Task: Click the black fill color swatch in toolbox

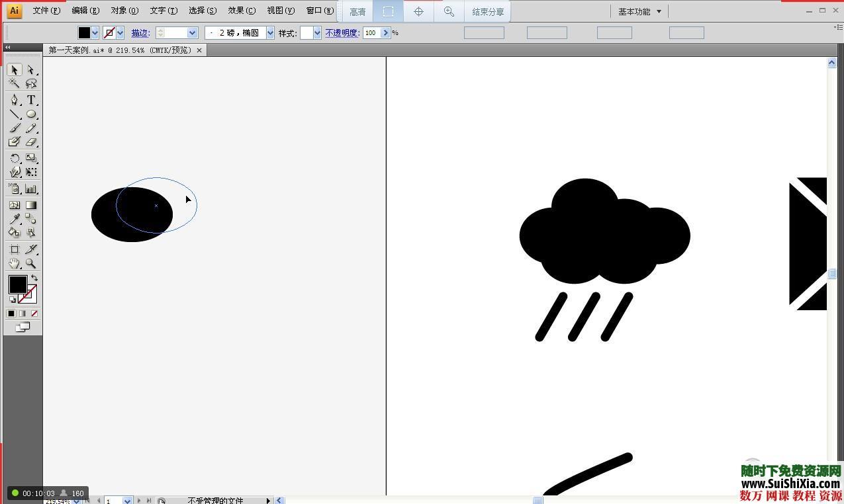Action: (x=17, y=284)
